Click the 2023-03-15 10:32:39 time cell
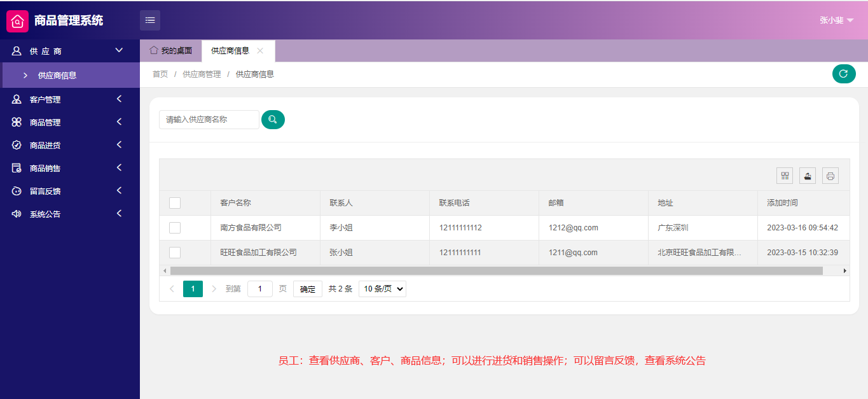Screen dimensions: 868x399 click(803, 253)
